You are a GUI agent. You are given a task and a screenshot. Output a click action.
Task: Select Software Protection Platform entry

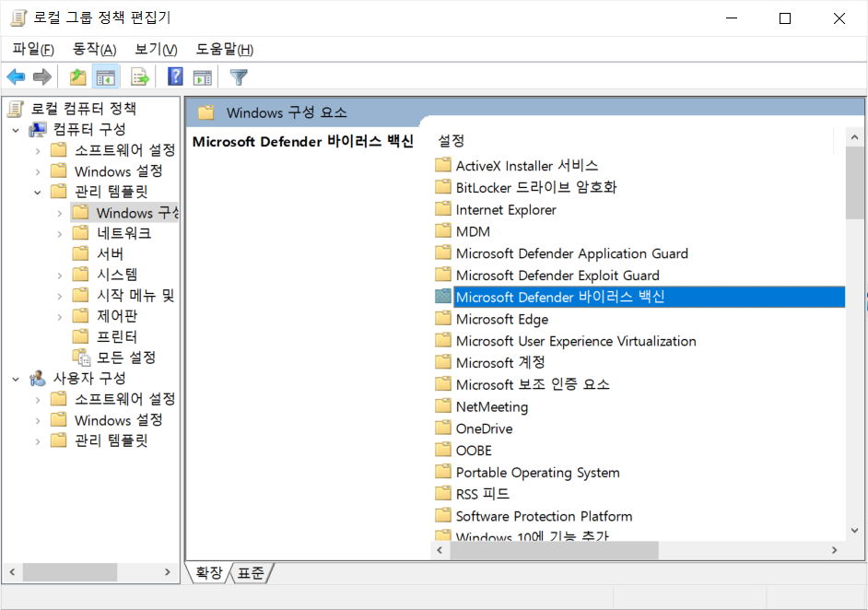[544, 516]
